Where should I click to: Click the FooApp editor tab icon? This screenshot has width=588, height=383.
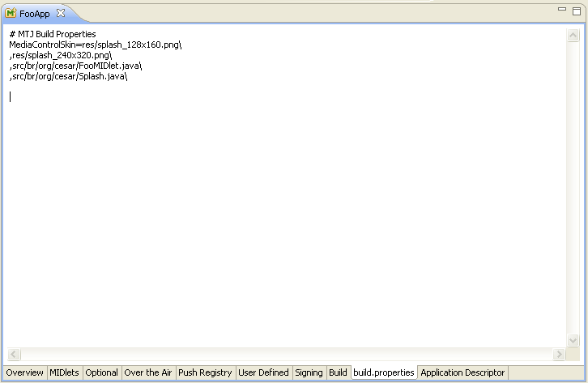click(12, 14)
